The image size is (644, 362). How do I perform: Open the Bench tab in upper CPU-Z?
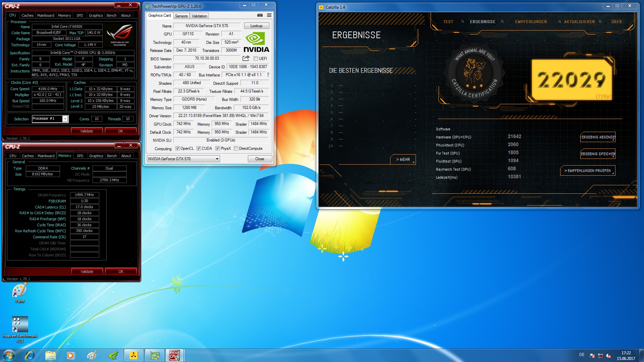coord(111,15)
